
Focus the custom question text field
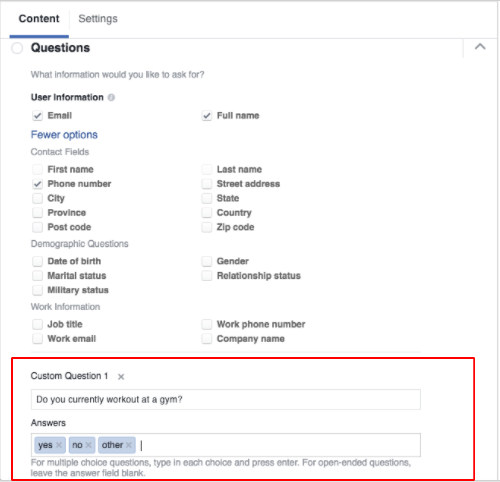(x=226, y=399)
